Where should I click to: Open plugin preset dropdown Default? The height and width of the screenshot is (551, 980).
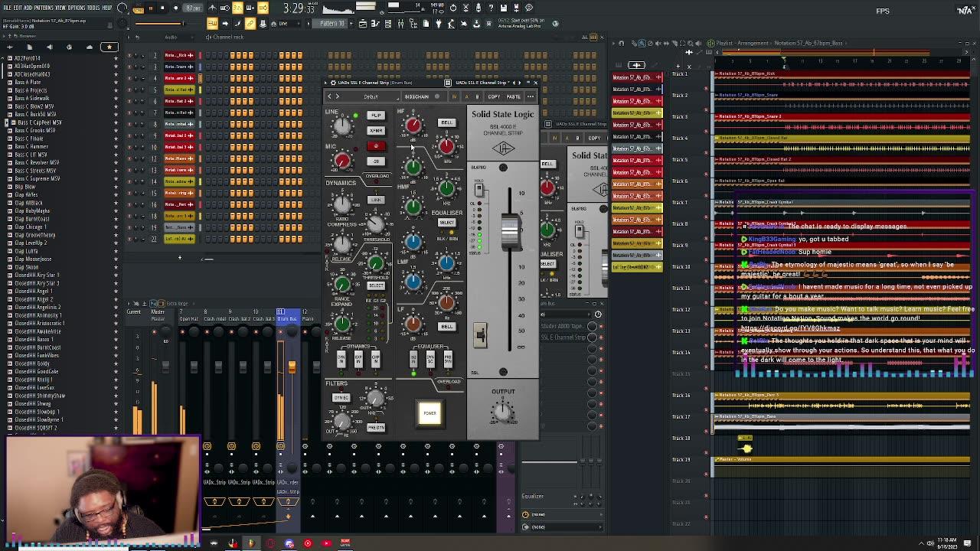coord(371,96)
